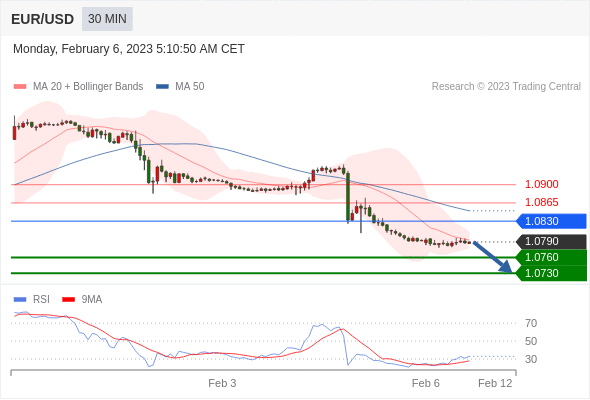Select the green 1.0730 target price tag
Viewport: 590px width, 400px height.
(551, 273)
